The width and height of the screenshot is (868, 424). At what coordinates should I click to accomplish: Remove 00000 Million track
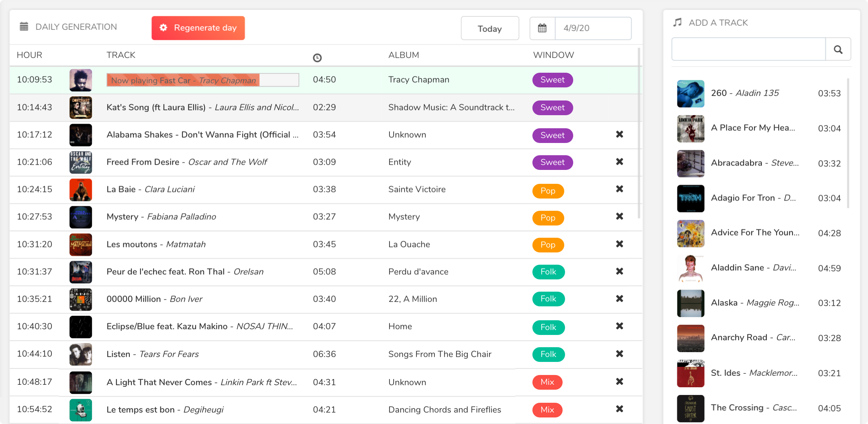coord(619,299)
